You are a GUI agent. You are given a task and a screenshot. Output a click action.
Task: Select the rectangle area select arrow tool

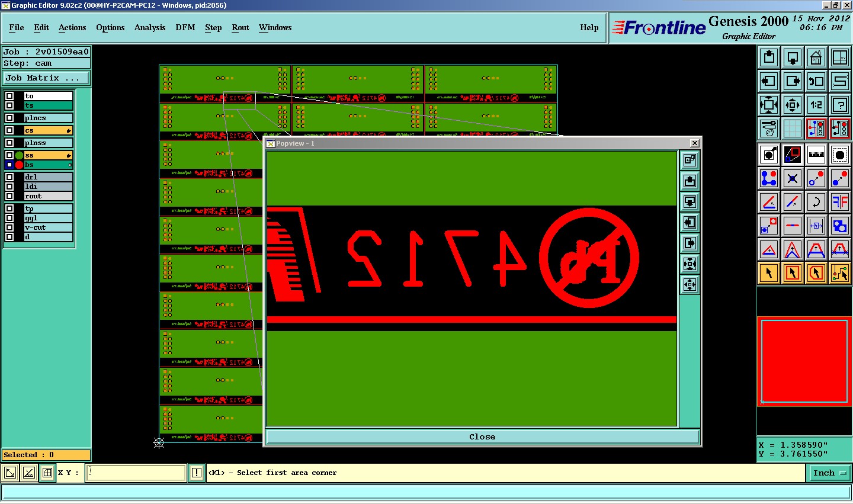(x=793, y=273)
